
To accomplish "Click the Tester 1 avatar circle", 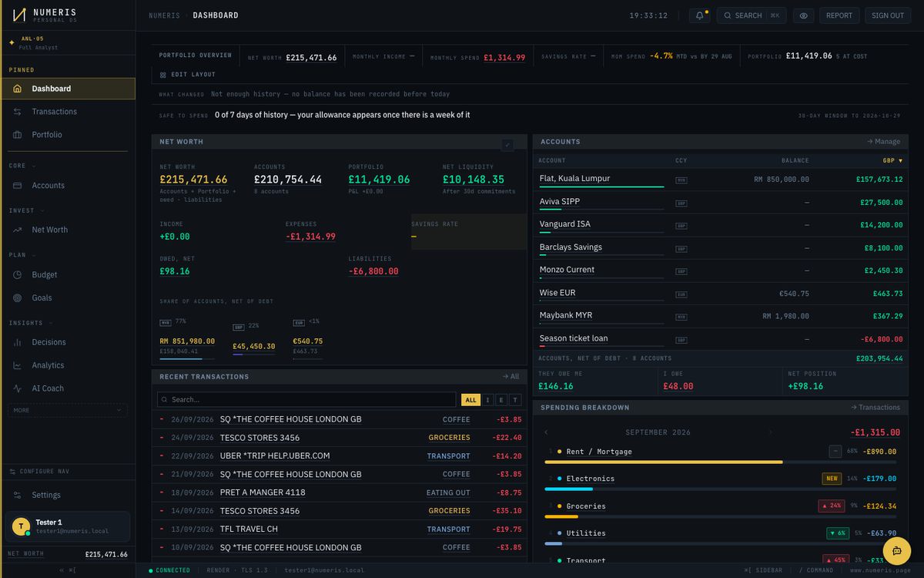I will (x=21, y=526).
